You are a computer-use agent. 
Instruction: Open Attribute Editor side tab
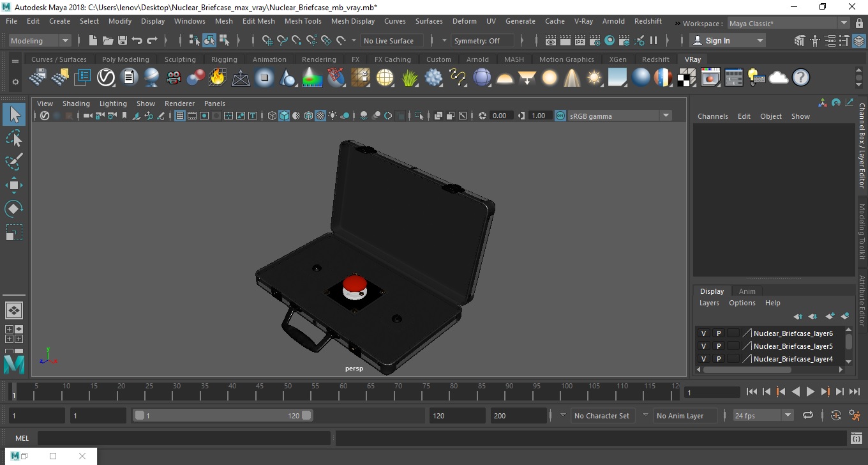(862, 301)
